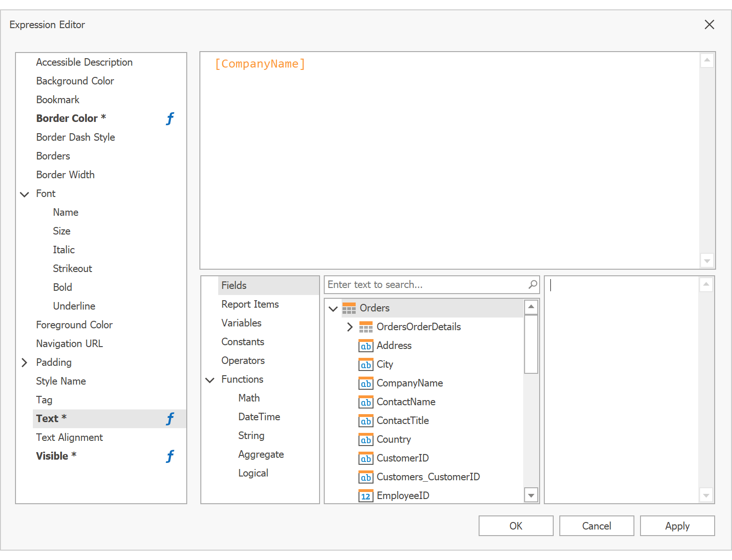This screenshot has width=732, height=560.
Task: Open the Aggregate functions category
Action: (x=261, y=454)
